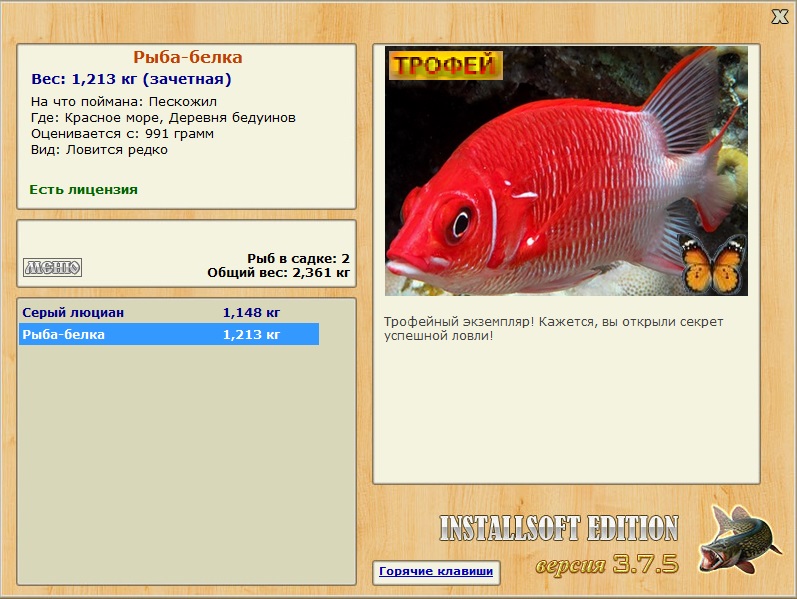
Task: Click the ТРОФЕЙ trophy badge
Action: tap(445, 65)
